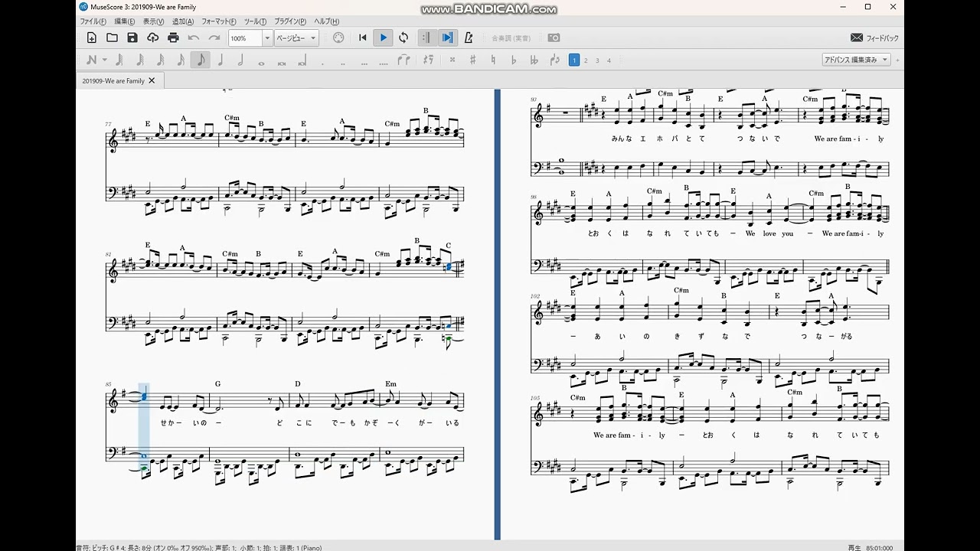980x551 pixels.
Task: Flip note stem direction
Action: pyautogui.click(x=554, y=60)
